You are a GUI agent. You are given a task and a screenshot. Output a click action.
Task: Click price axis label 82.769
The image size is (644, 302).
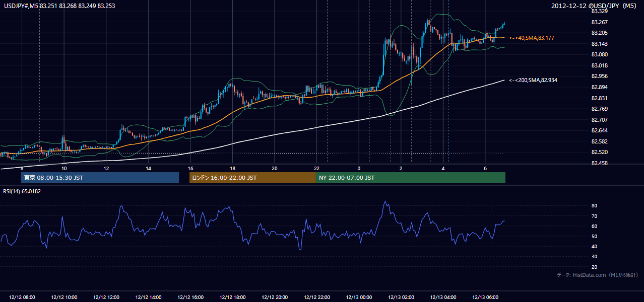pos(599,109)
